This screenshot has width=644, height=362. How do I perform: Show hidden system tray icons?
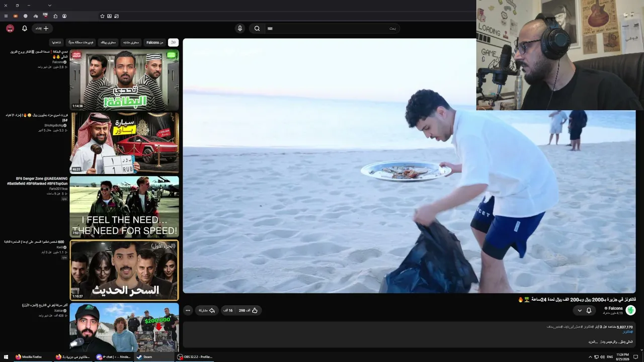[x=590, y=357]
